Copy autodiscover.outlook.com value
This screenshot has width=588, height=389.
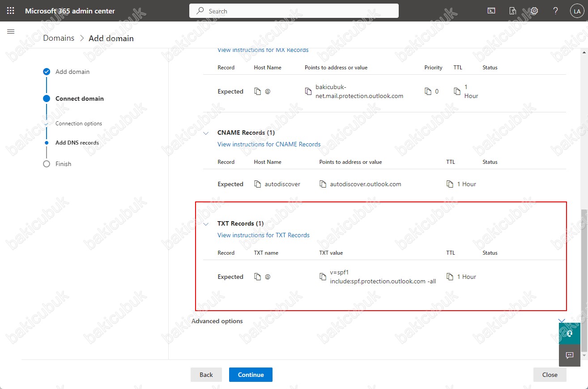[323, 184]
